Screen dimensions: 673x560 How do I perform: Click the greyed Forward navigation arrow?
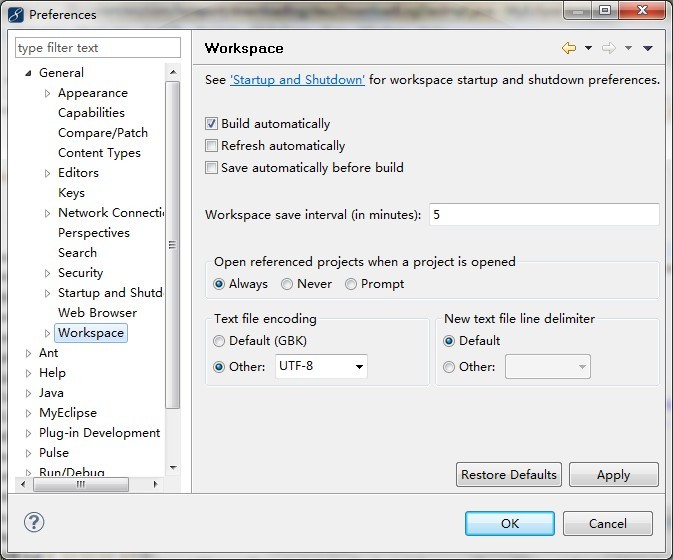point(609,48)
